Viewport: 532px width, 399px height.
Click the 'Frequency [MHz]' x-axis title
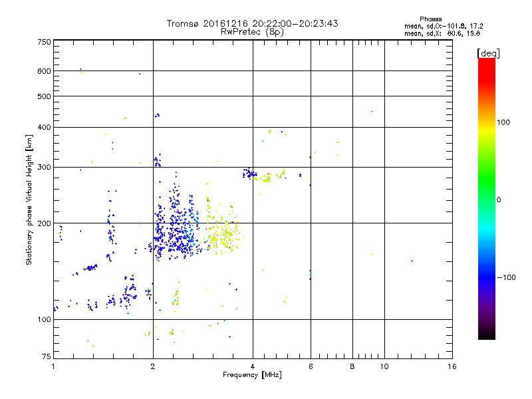coord(252,375)
